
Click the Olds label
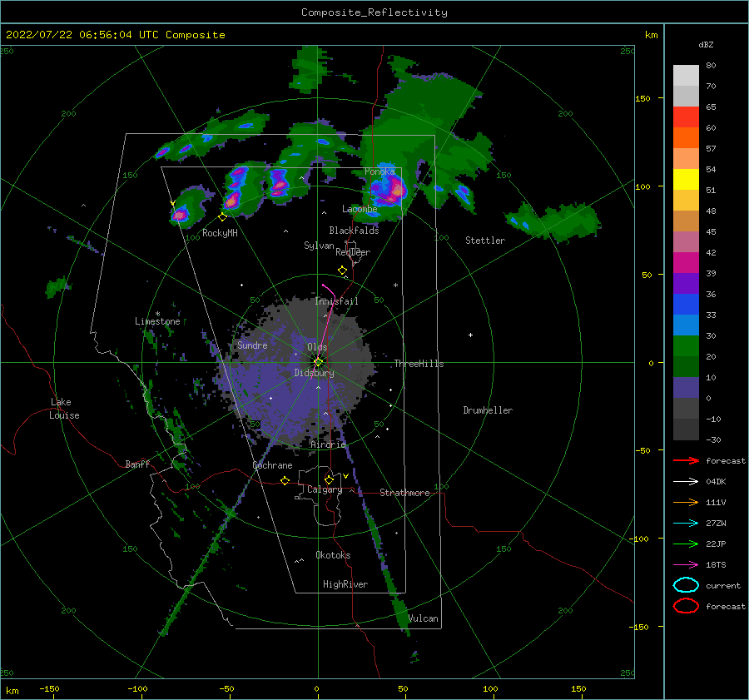[317, 347]
